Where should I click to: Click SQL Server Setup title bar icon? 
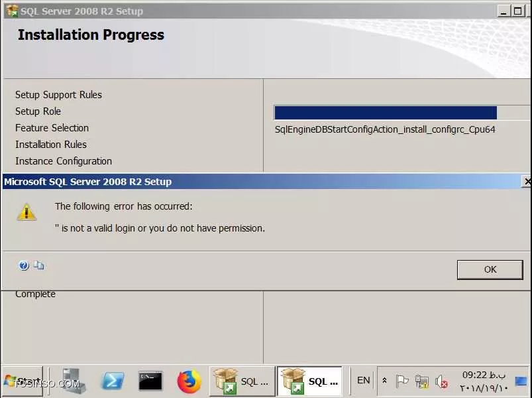click(12, 11)
